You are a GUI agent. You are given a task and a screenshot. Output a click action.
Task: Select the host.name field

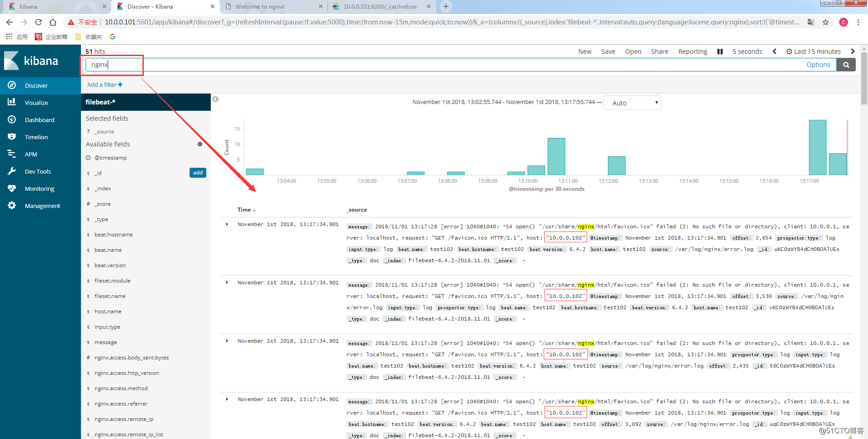108,312
